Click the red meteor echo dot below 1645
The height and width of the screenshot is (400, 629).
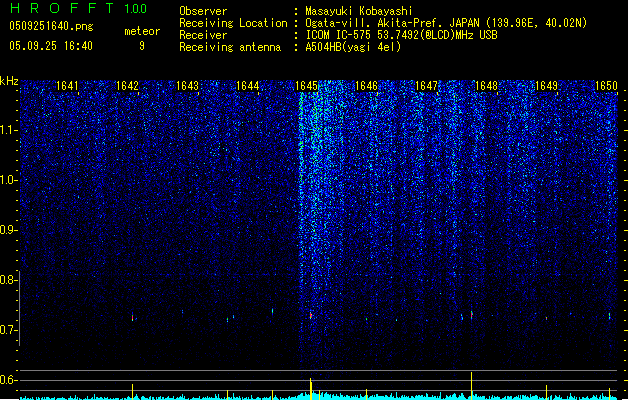tap(310, 316)
